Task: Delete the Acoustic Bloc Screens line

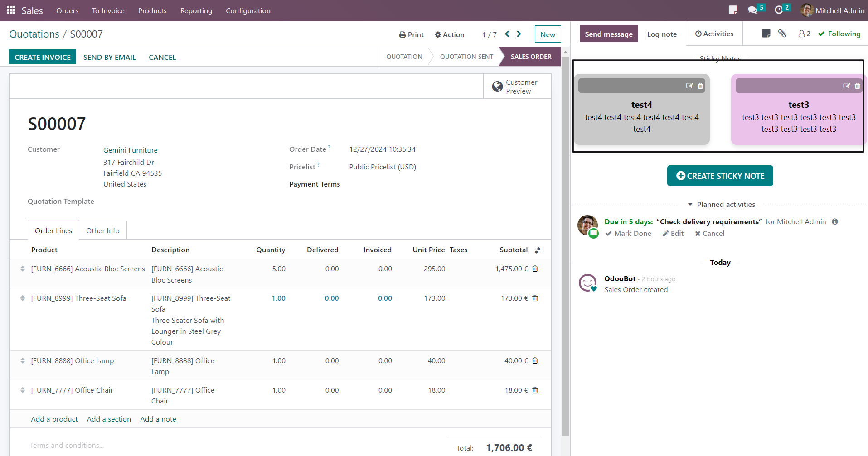Action: 535,269
